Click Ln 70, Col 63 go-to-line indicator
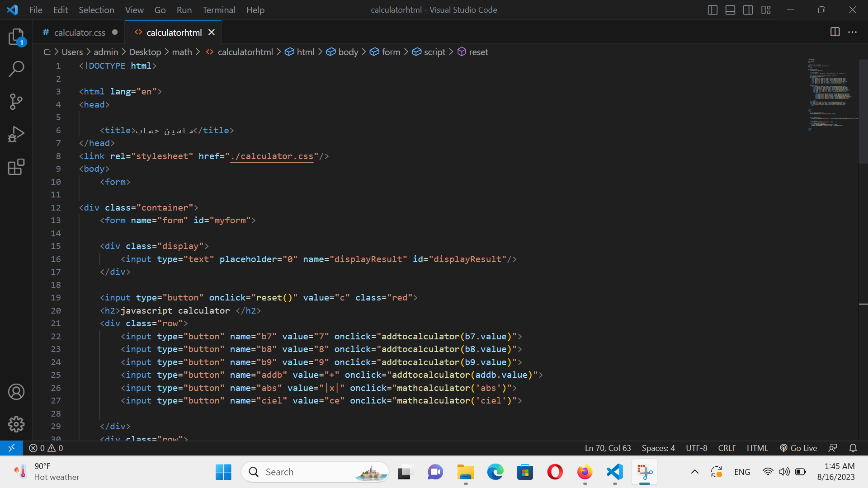Screen dimensions: 868x488 tap(608, 448)
